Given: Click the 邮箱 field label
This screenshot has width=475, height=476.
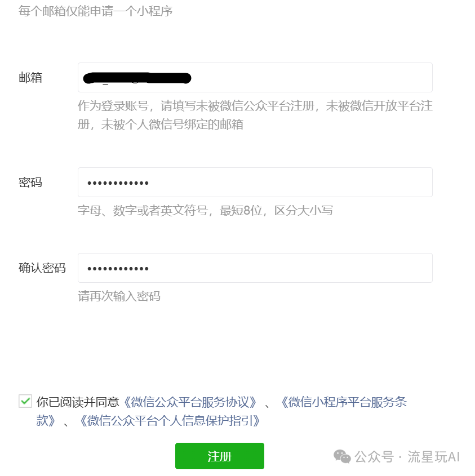Looking at the screenshot, I should (x=30, y=78).
